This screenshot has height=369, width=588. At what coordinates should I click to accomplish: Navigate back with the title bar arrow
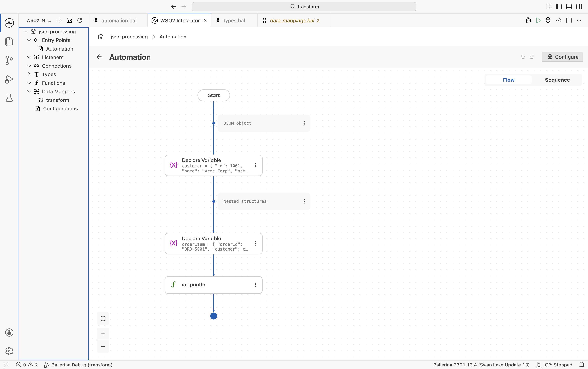point(174,7)
